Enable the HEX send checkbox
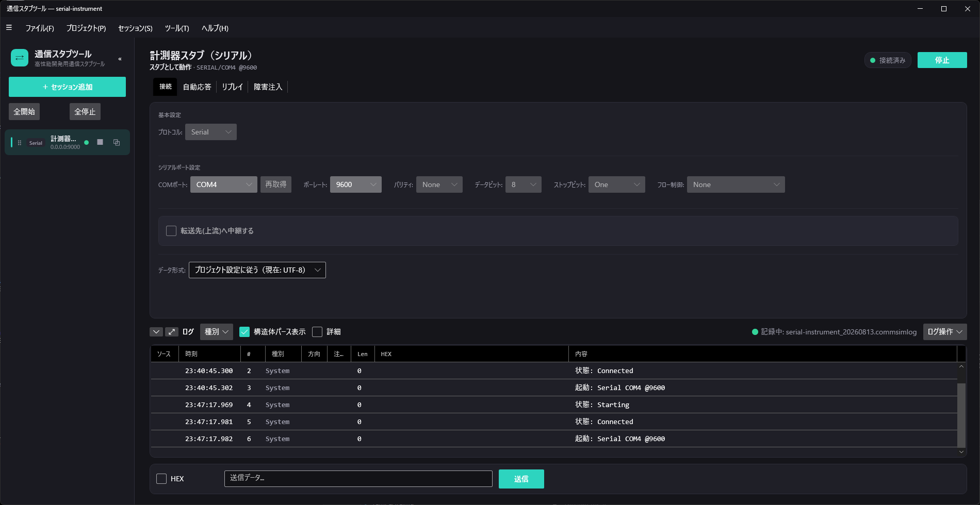The image size is (980, 505). click(x=161, y=479)
